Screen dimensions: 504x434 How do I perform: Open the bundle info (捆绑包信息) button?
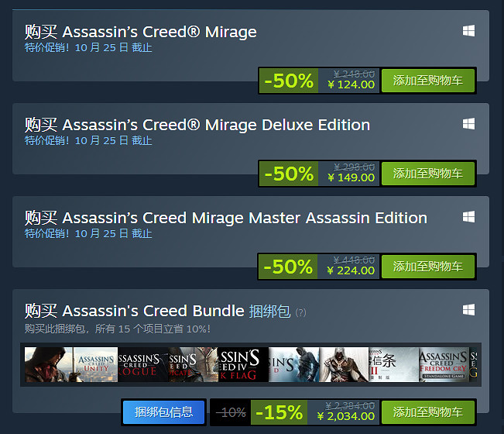[163, 412]
